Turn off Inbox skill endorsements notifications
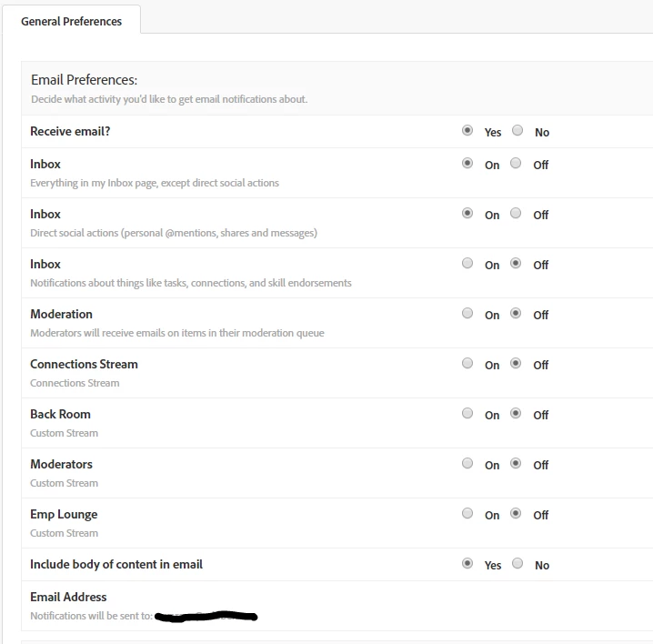Viewport: 653px width, 644px height. [516, 263]
